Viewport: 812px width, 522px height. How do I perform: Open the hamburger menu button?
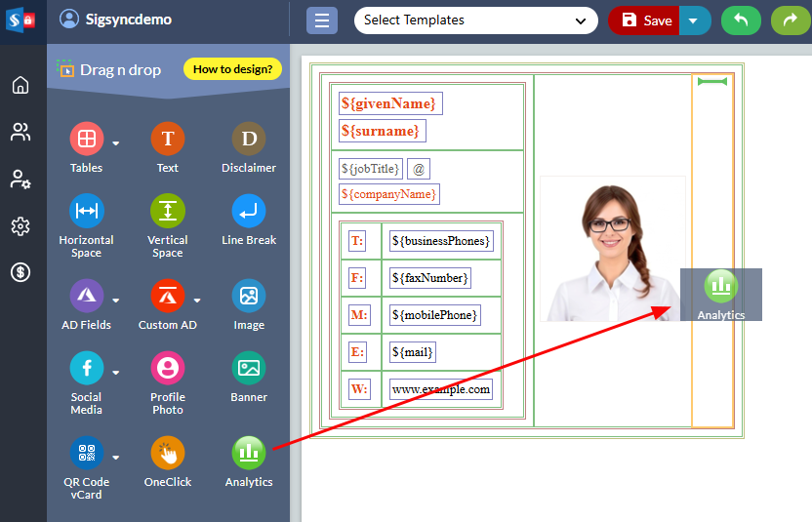tap(321, 20)
